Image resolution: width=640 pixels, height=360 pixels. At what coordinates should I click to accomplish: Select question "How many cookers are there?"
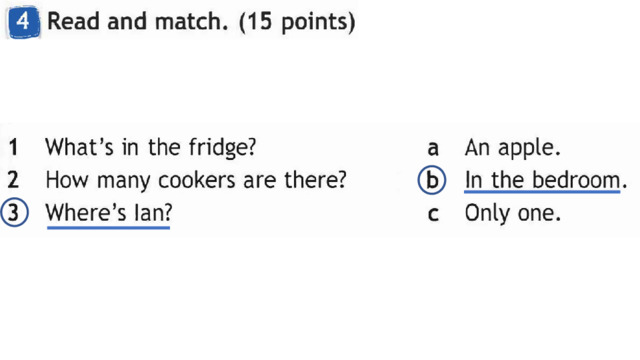196,180
